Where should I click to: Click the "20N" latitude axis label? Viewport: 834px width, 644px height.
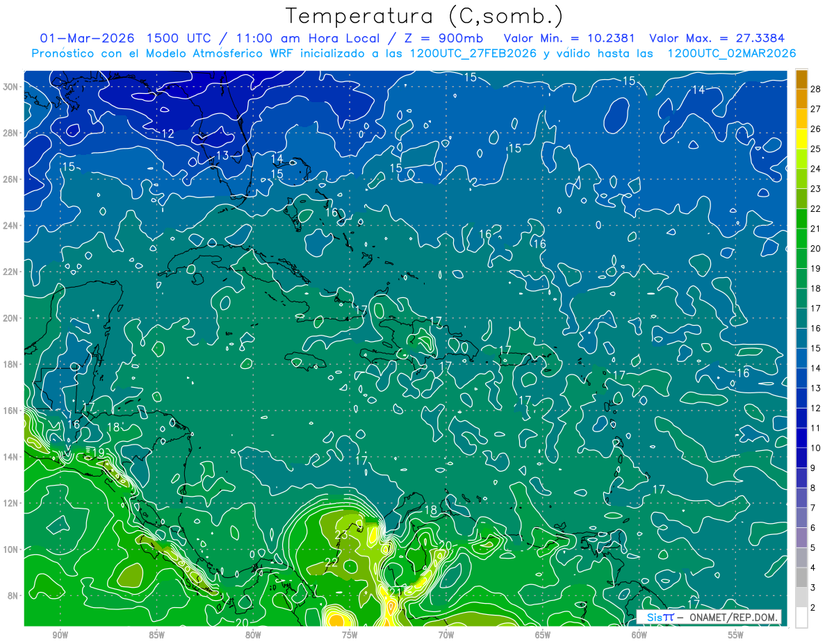[x=10, y=318]
